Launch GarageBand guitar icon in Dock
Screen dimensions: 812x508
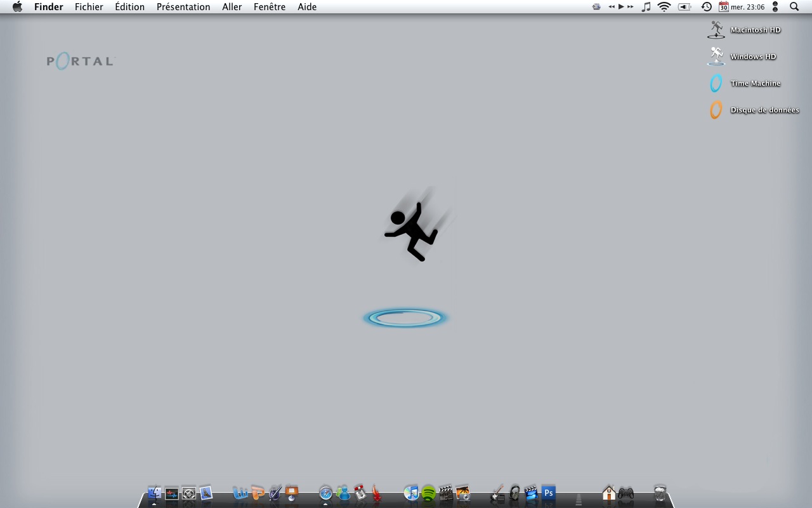497,493
